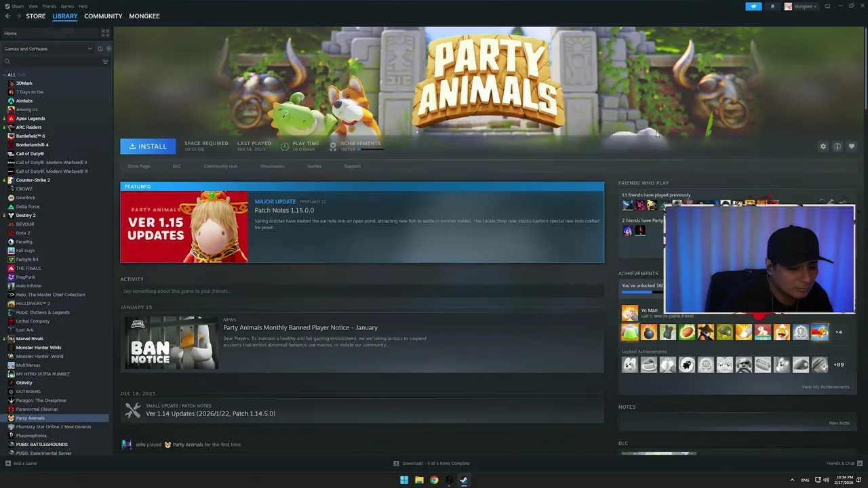Select Fall Guys in the library list
Viewport: 868px width, 488px height.
point(24,251)
